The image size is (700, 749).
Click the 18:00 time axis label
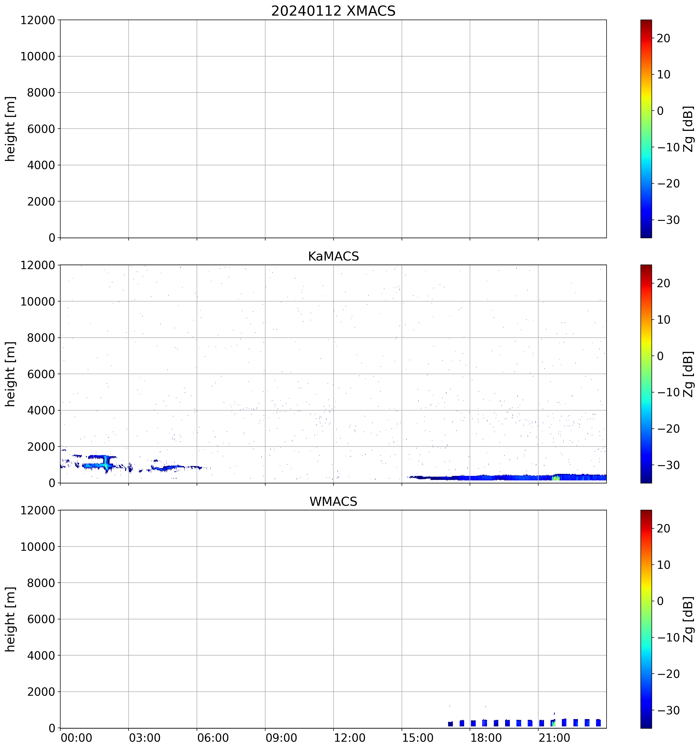click(x=486, y=738)
